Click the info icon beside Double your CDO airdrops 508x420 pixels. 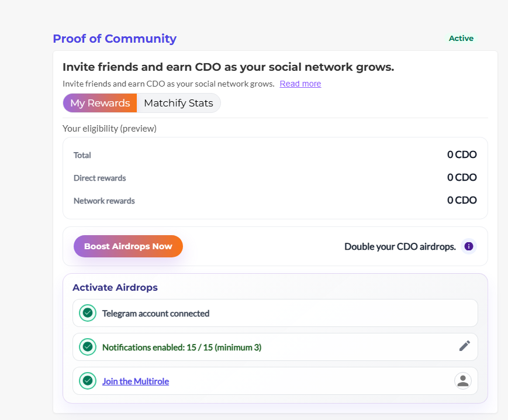tap(468, 246)
